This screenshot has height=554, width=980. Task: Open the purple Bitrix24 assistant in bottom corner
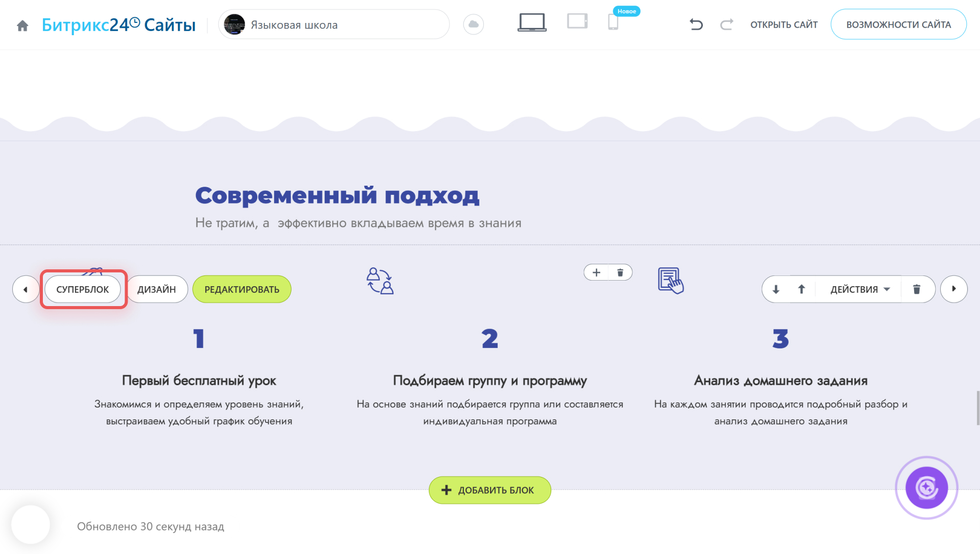pyautogui.click(x=926, y=487)
